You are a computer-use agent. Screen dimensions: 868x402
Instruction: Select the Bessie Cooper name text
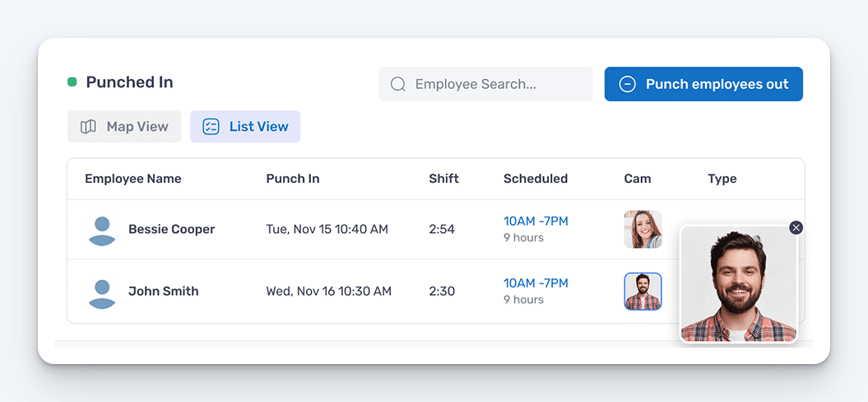(171, 230)
